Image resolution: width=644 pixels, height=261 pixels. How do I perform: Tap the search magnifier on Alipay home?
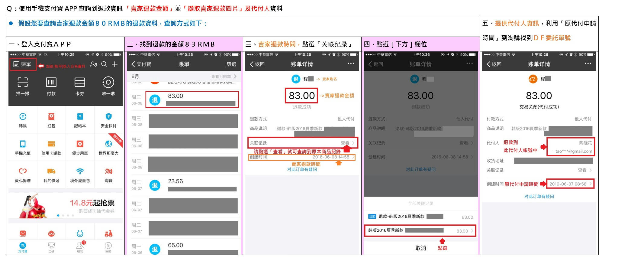104,64
